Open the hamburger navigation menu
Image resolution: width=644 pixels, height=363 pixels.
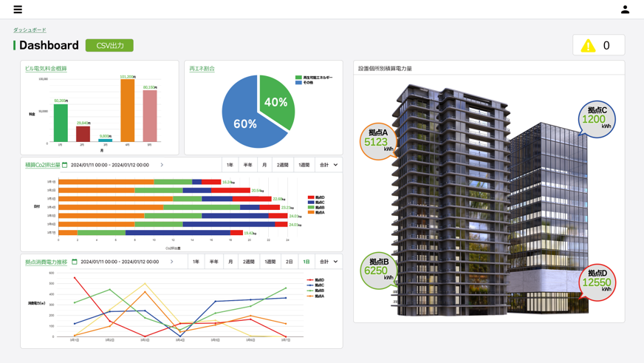[x=18, y=10]
